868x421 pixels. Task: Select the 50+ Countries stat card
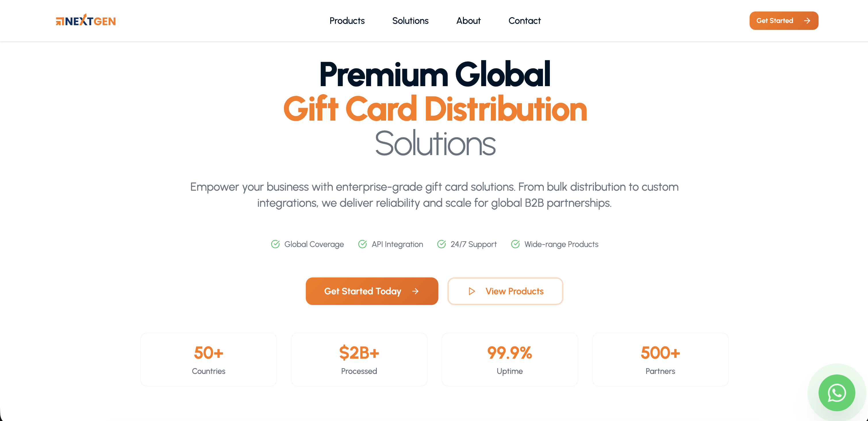[209, 359]
